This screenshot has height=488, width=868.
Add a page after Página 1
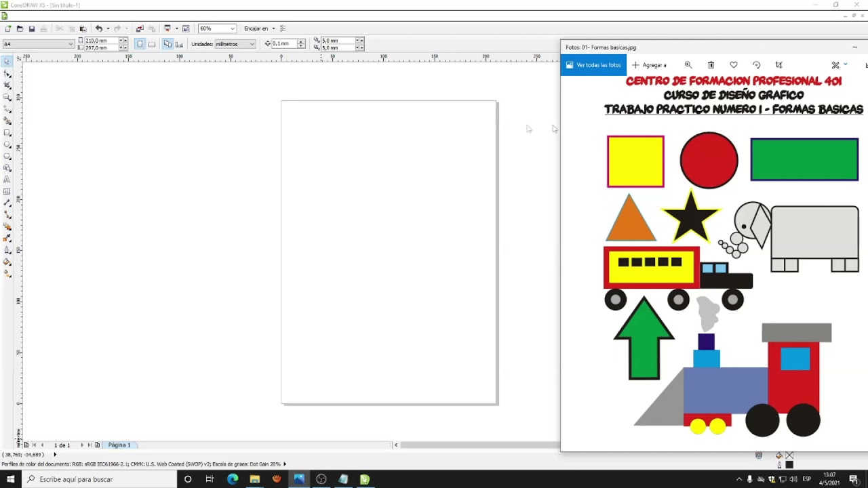[x=98, y=445]
